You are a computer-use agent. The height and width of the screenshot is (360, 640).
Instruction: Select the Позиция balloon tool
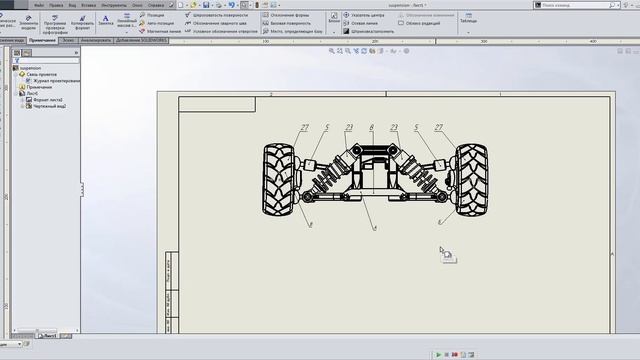[x=152, y=15]
